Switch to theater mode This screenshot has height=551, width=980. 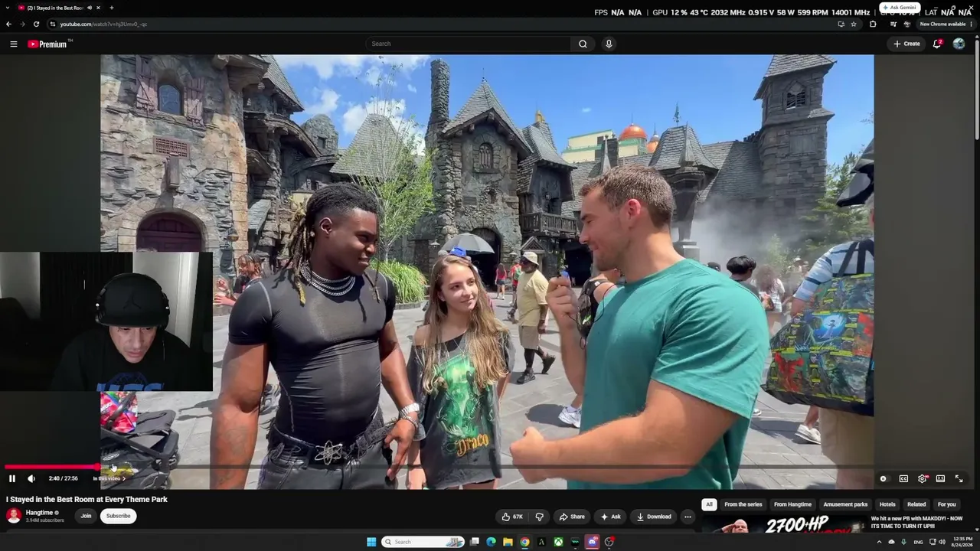[940, 478]
